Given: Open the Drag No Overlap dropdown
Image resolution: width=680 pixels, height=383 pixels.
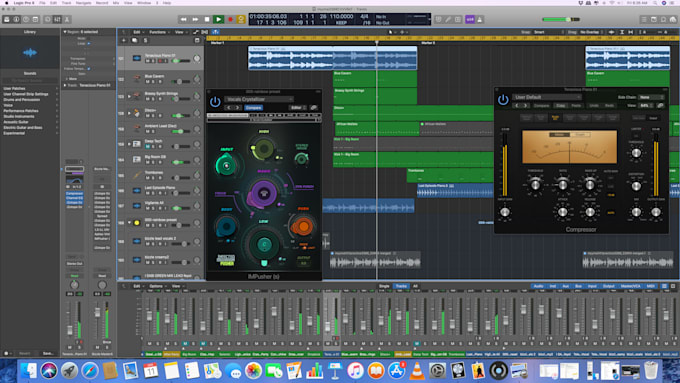Looking at the screenshot, I should 591,32.
